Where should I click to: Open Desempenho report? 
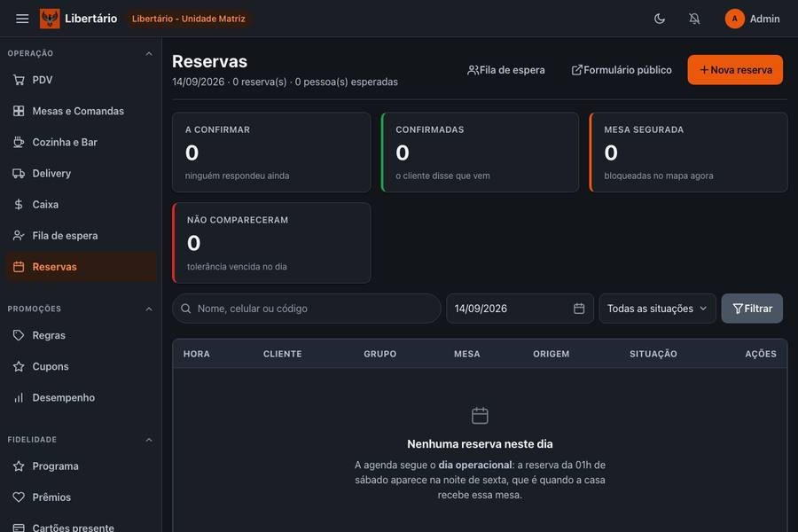point(81,397)
